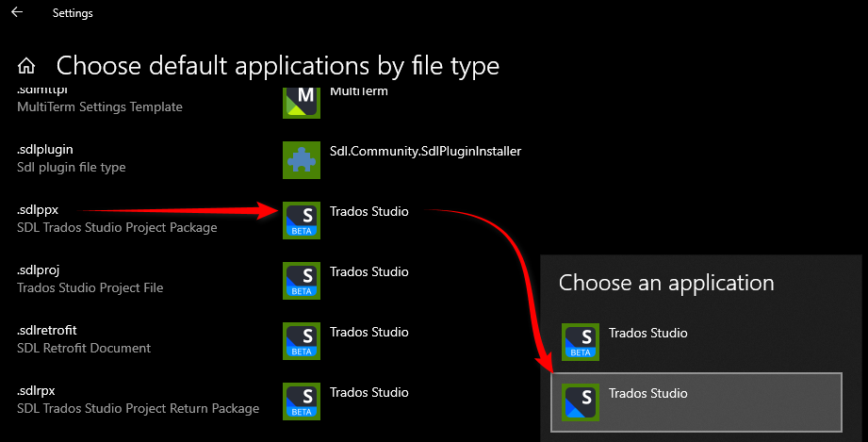
Task: Click the .sdlplugin file extension
Action: point(45,150)
